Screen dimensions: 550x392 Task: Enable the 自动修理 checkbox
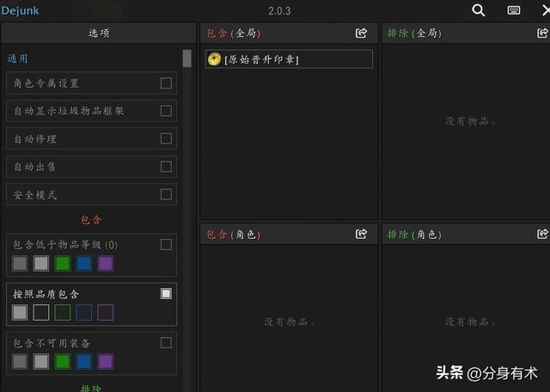166,138
